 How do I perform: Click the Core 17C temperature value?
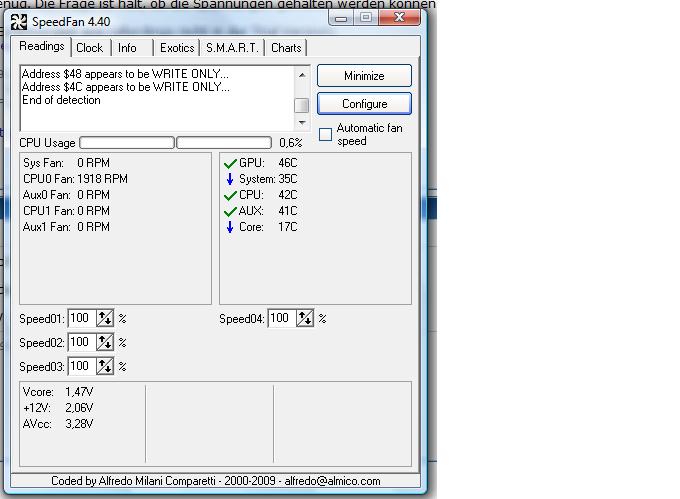coord(288,227)
